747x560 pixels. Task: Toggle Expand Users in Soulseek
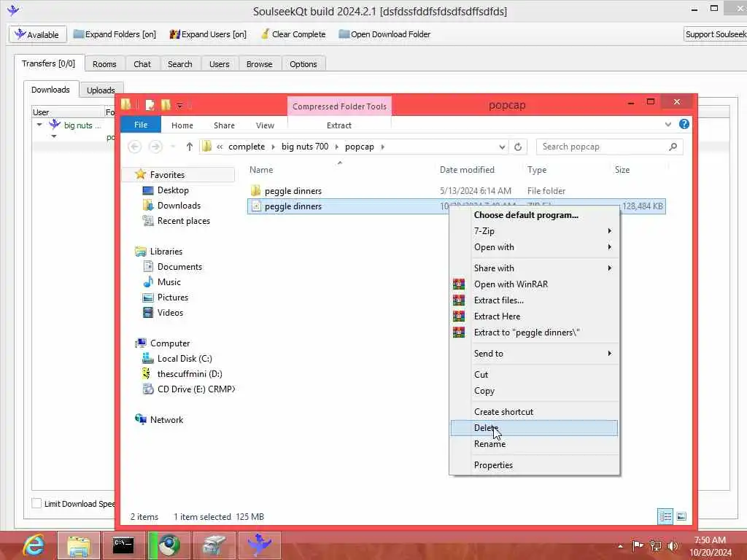tap(208, 34)
